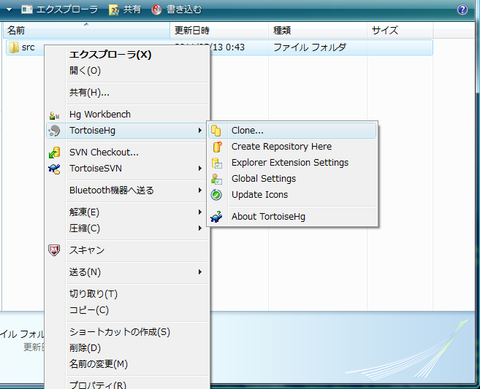This screenshot has height=389, width=480.
Task: Click the Create Repository Here icon
Action: (217, 147)
